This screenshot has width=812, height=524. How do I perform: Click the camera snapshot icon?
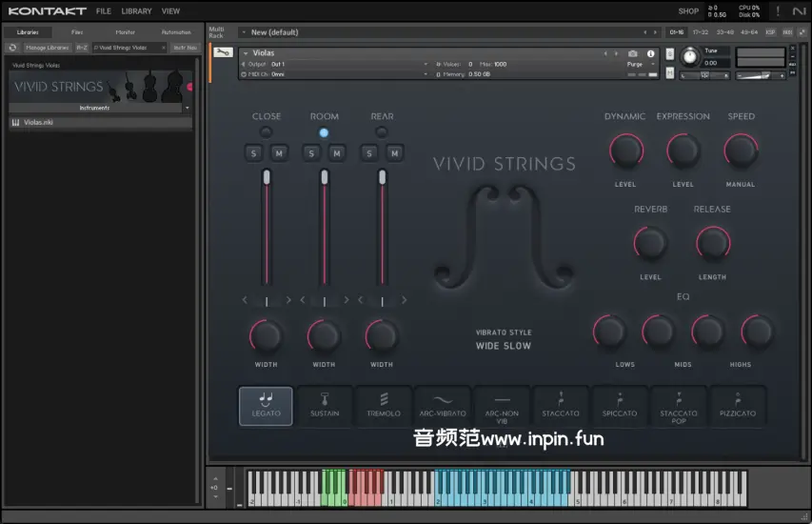[633, 53]
